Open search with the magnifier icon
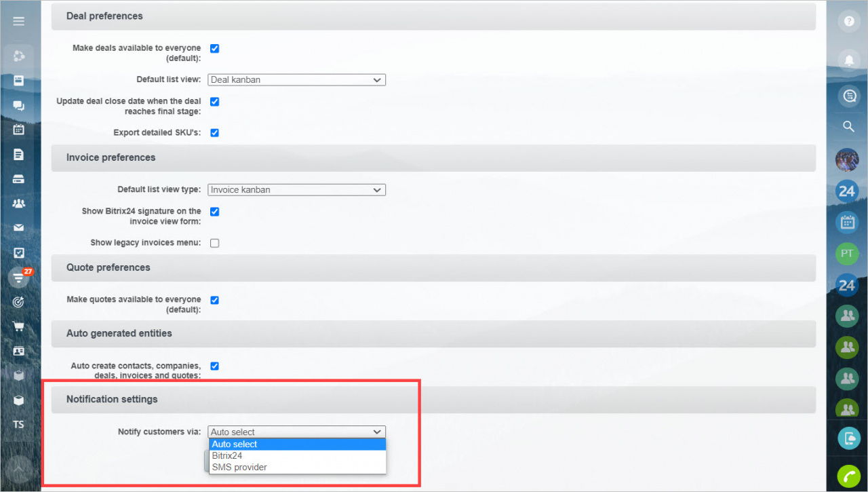Viewport: 868px width, 492px height. pos(848,126)
